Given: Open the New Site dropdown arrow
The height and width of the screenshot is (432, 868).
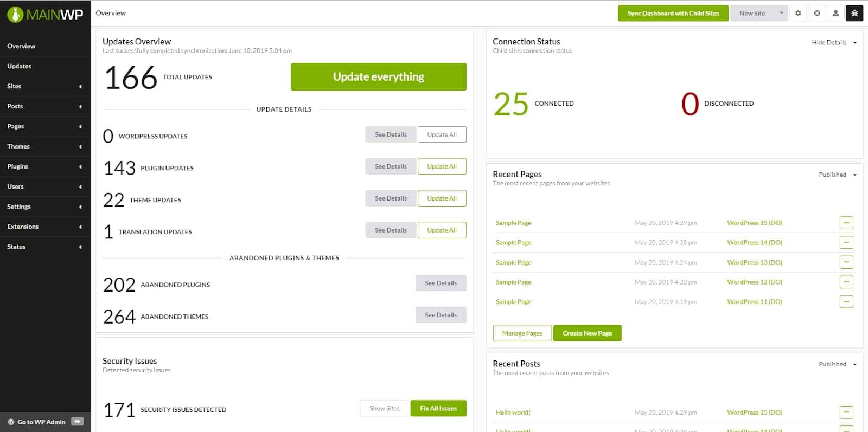Looking at the screenshot, I should (x=781, y=13).
